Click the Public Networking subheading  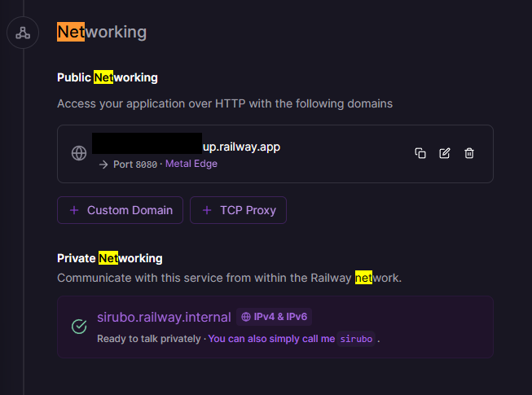[x=107, y=77]
